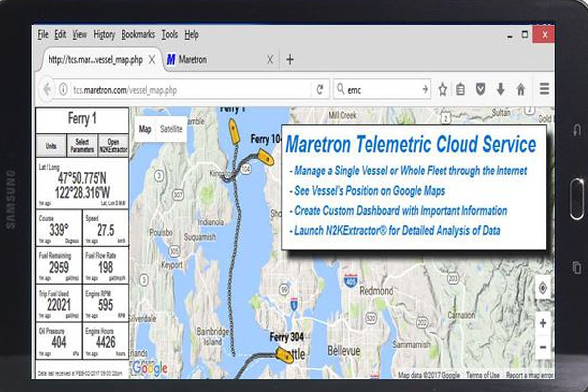
Task: Maximize the browser window
Action: [x=525, y=34]
